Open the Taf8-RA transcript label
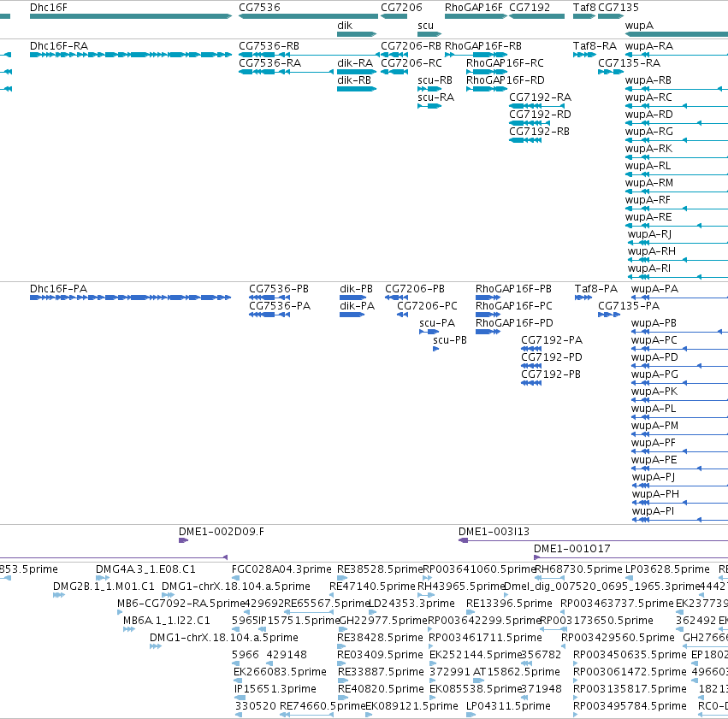728x719 pixels. click(x=595, y=46)
